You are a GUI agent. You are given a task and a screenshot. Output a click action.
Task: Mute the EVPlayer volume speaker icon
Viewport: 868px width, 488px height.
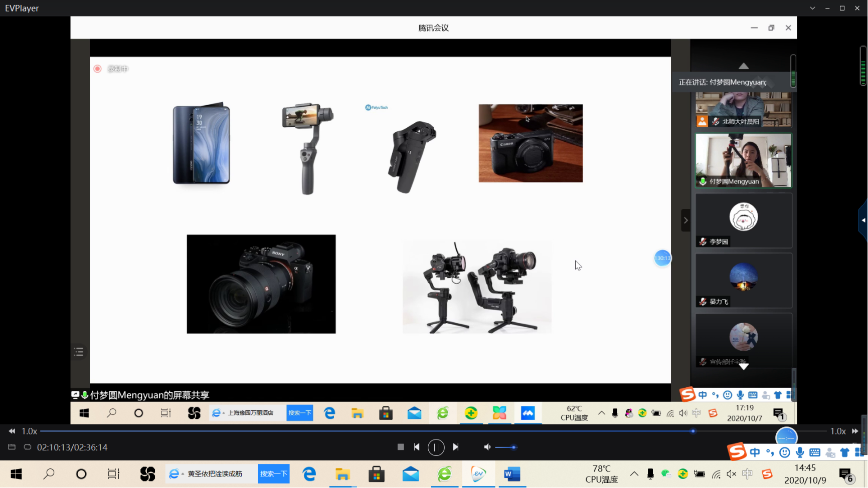[x=487, y=447]
